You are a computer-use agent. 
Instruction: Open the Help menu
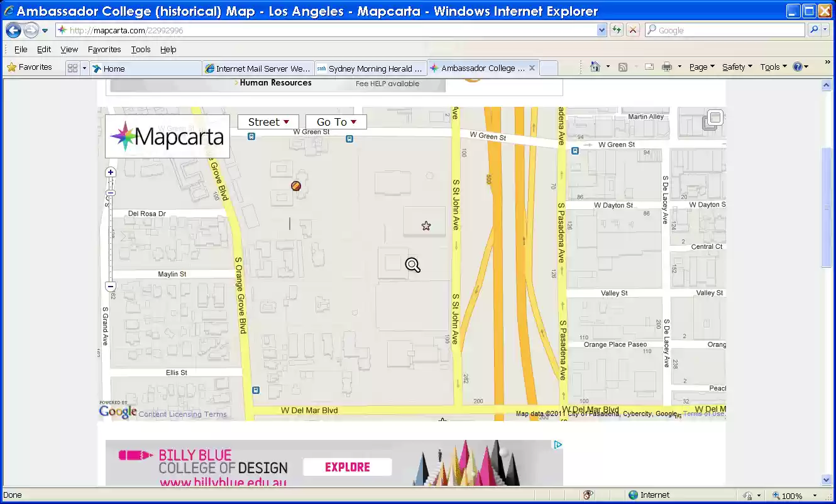(x=168, y=49)
